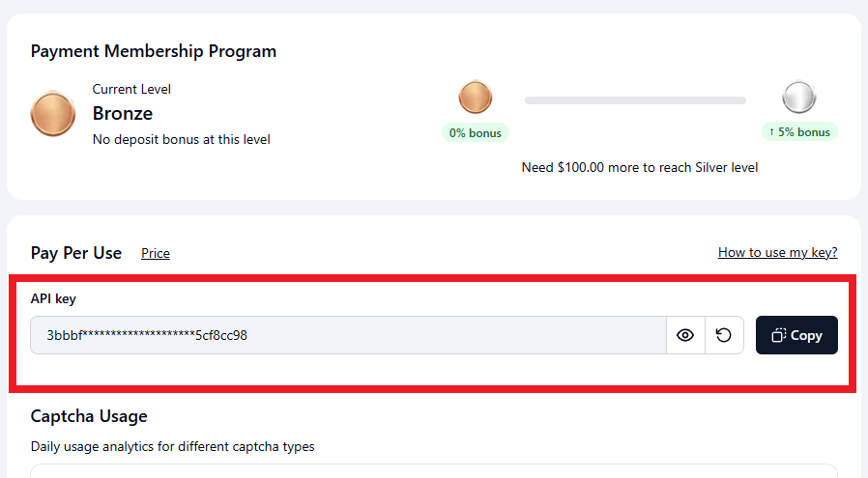This screenshot has height=478, width=868.
Task: Click the silver medal icon
Action: click(799, 98)
